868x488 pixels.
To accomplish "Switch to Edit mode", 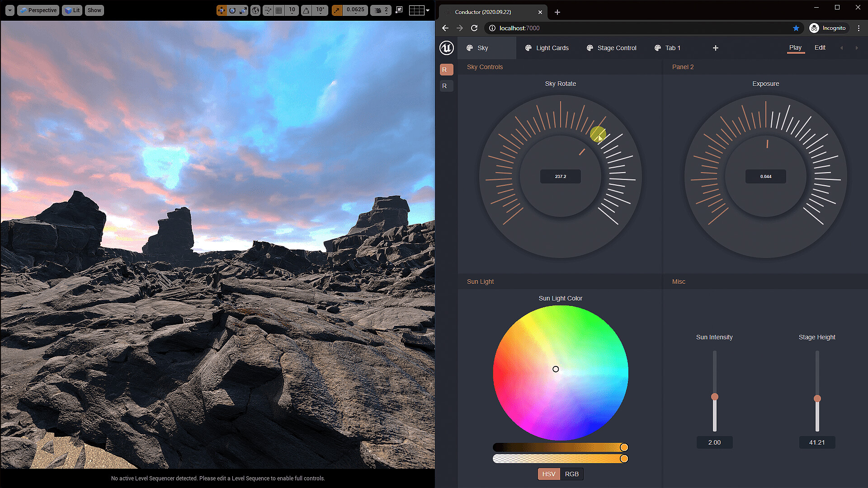I will click(x=820, y=47).
